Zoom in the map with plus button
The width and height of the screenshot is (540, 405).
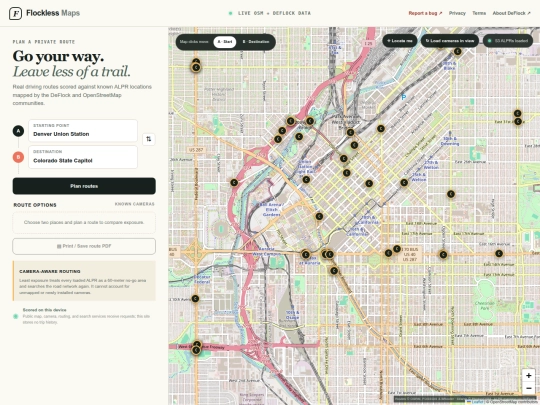(x=529, y=375)
